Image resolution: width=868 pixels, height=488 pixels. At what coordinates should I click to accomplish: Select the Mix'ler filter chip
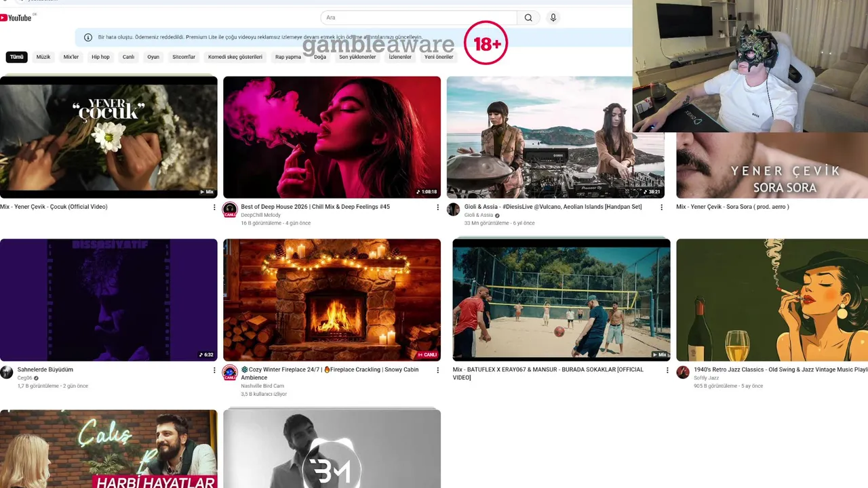(71, 57)
